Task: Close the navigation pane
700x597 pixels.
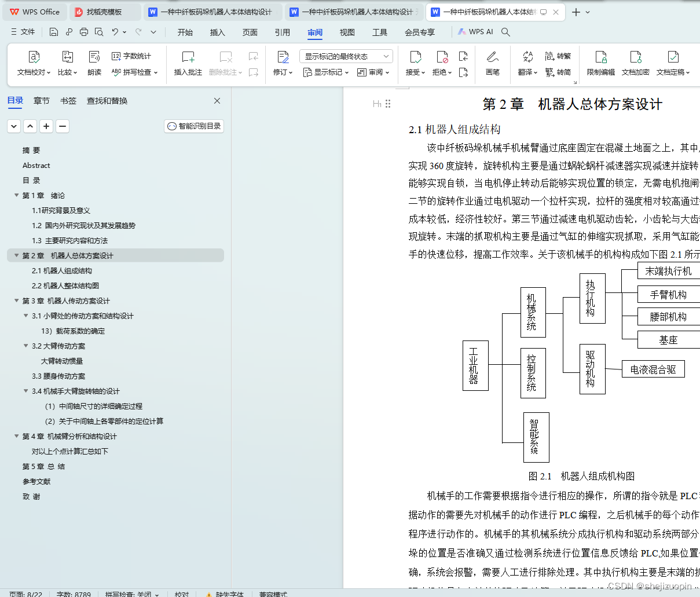Action: tap(217, 101)
